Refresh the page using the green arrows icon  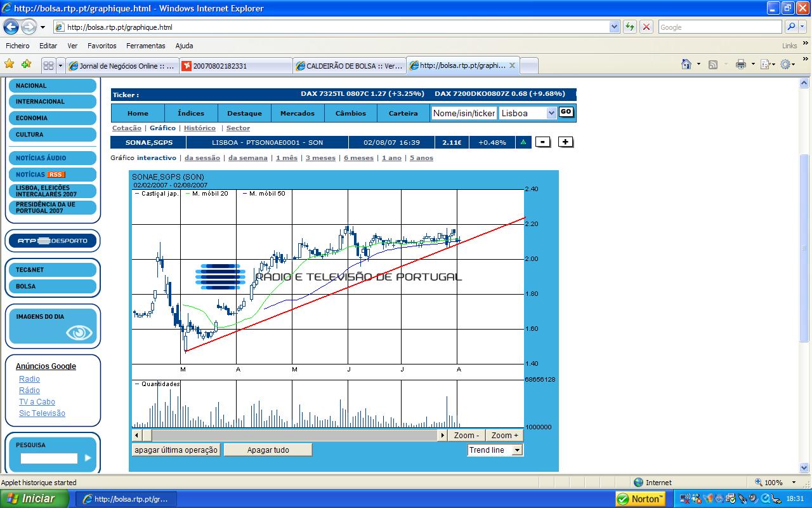click(629, 27)
